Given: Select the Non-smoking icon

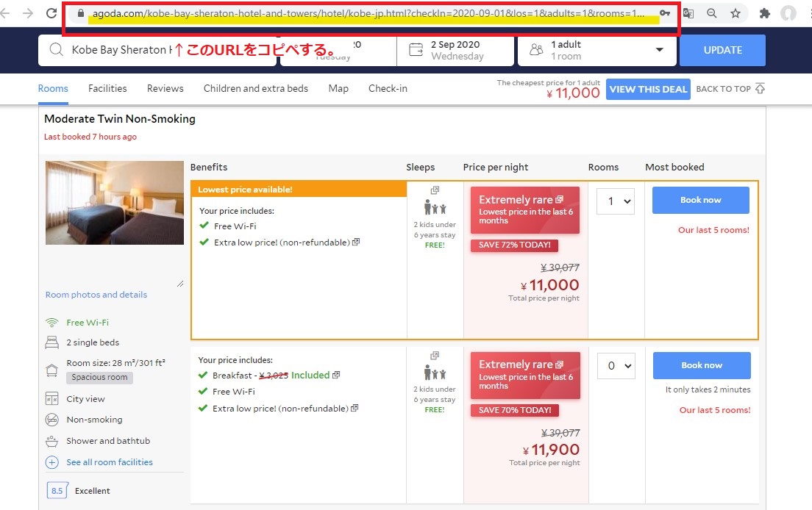Looking at the screenshot, I should click(x=51, y=420).
